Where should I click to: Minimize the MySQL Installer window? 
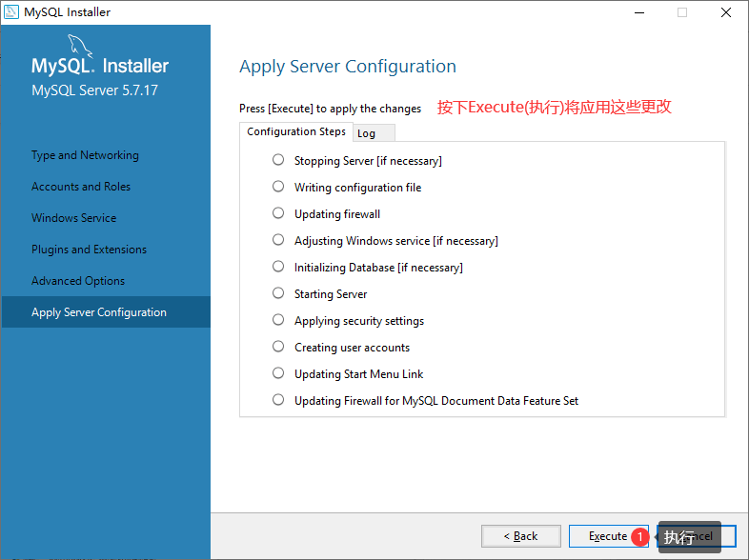[x=639, y=12]
